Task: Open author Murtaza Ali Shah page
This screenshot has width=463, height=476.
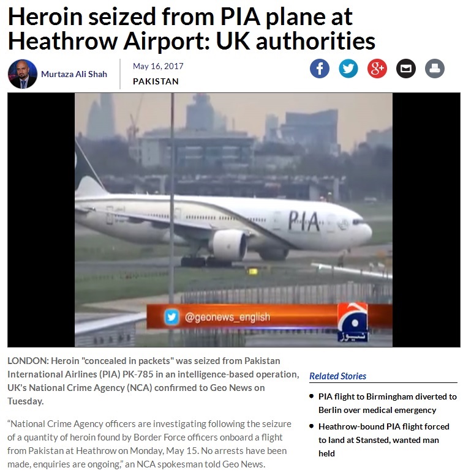Action: (74, 74)
